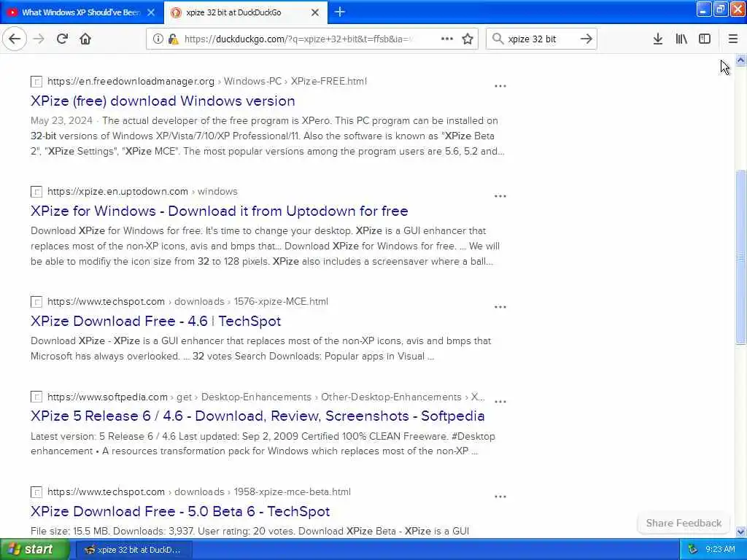Click the freedownloadmanager favicon
Image resolution: width=747 pixels, height=560 pixels.
click(36, 82)
